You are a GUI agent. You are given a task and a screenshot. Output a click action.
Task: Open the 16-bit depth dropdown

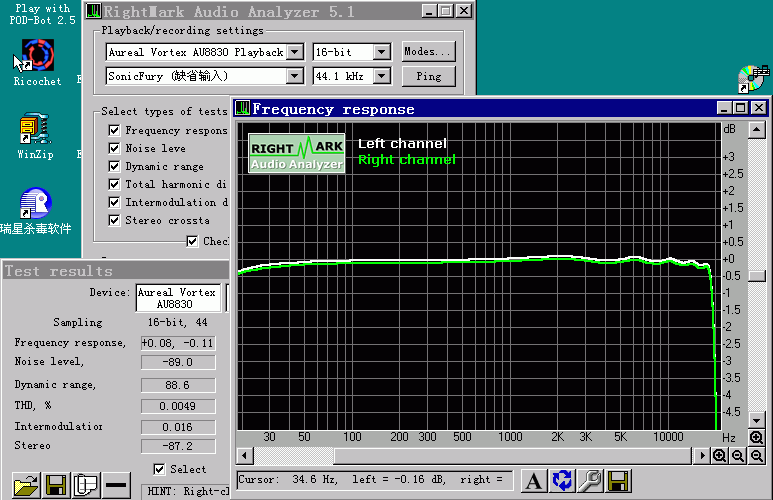tap(382, 52)
